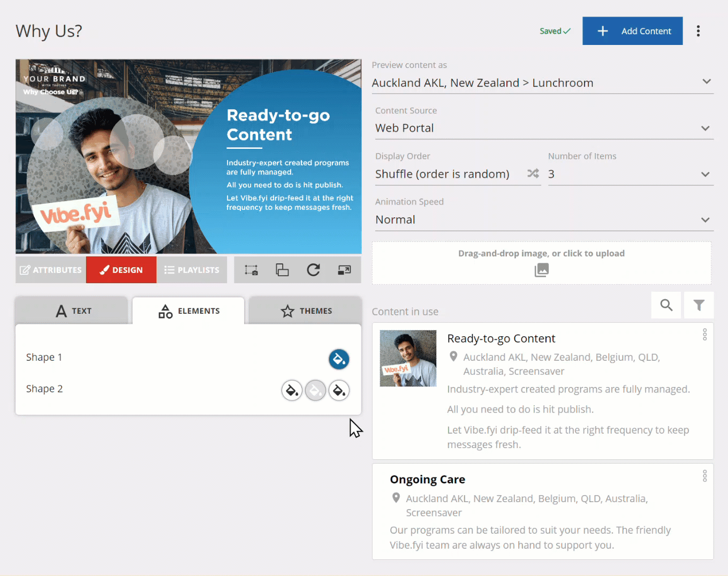Click the shuffle arrows icon
Screen dimensions: 728x576
[533, 173]
